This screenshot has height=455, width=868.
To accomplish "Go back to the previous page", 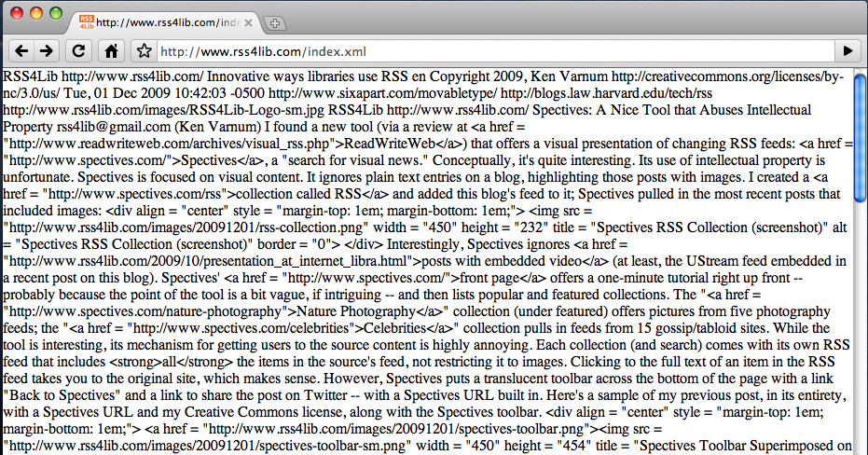I will [21, 51].
